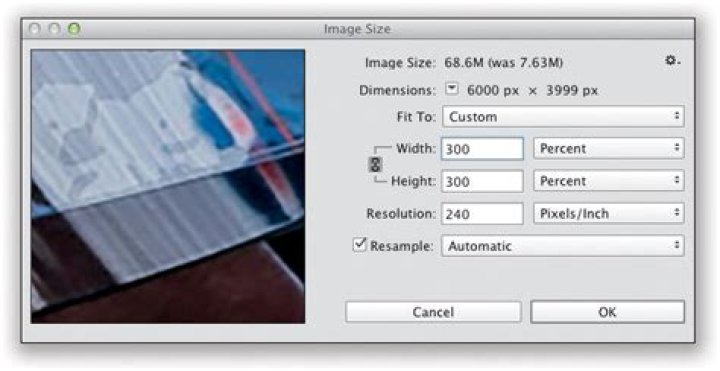Click into the Width field
This screenshot has width=720, height=371.
[x=482, y=149]
